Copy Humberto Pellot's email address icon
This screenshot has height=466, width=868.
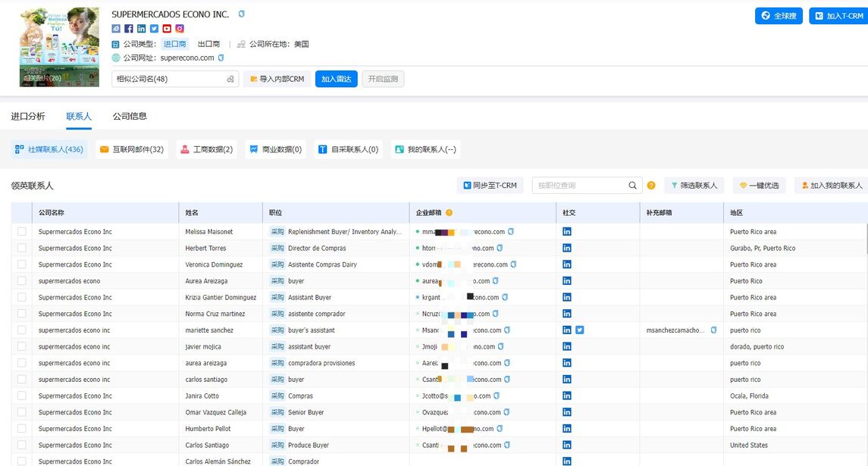point(500,428)
